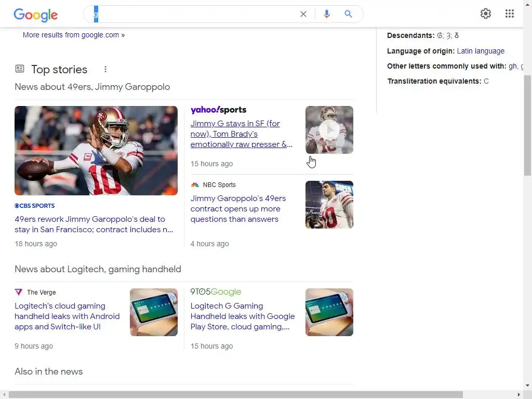Click the Google logo

coord(36,15)
